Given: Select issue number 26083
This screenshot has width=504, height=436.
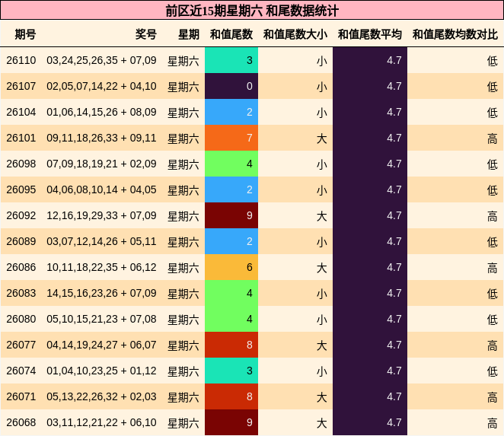Looking at the screenshot, I should [x=21, y=293].
